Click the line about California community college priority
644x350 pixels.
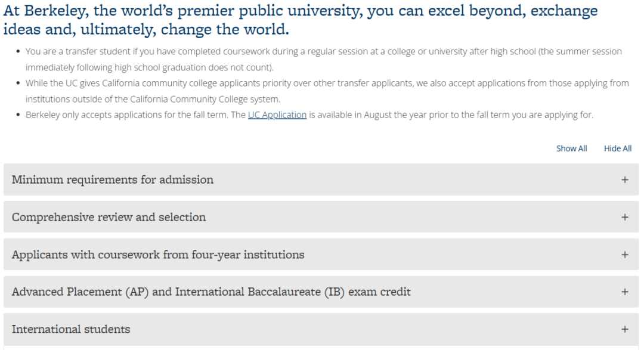pos(327,83)
